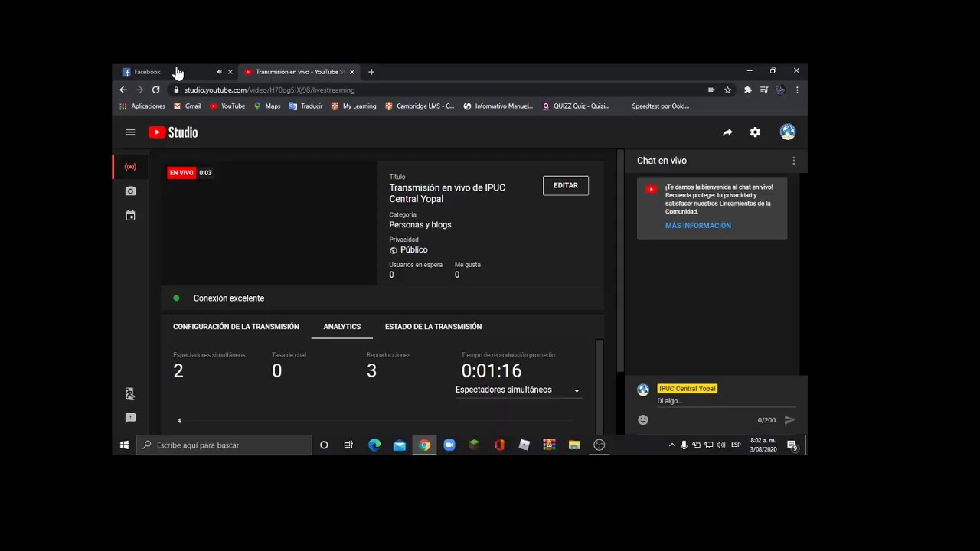The image size is (980, 551).
Task: Open Estado de la transmisión tab
Action: pyautogui.click(x=433, y=327)
